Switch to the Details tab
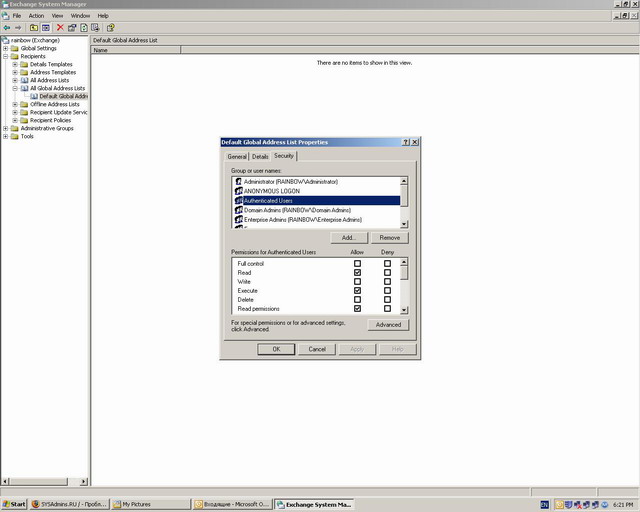Image resolution: width=640 pixels, height=512 pixels. (x=260, y=156)
